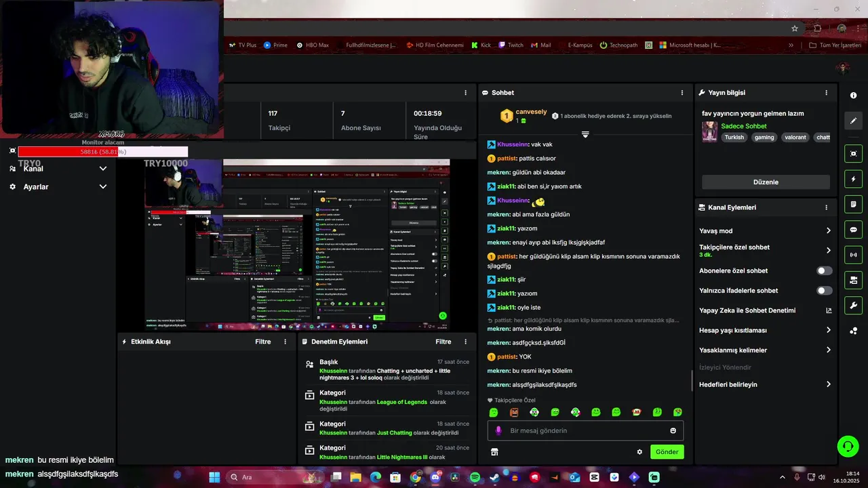
Task: Click the Windows Start button
Action: click(214, 477)
